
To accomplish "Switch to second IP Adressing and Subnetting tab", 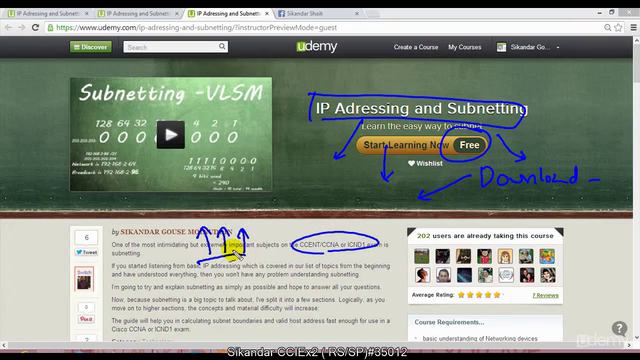I will tap(138, 13).
